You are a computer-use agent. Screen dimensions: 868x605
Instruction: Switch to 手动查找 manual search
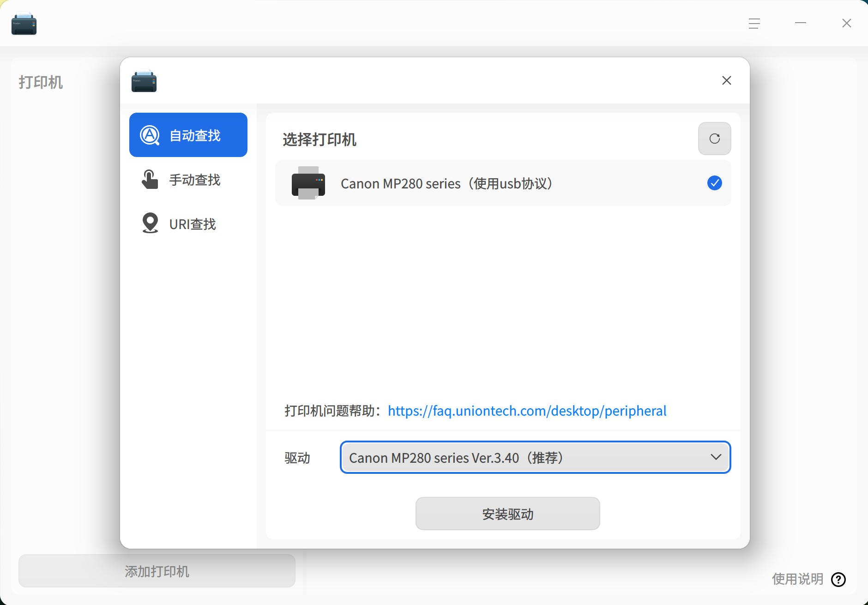click(x=194, y=180)
